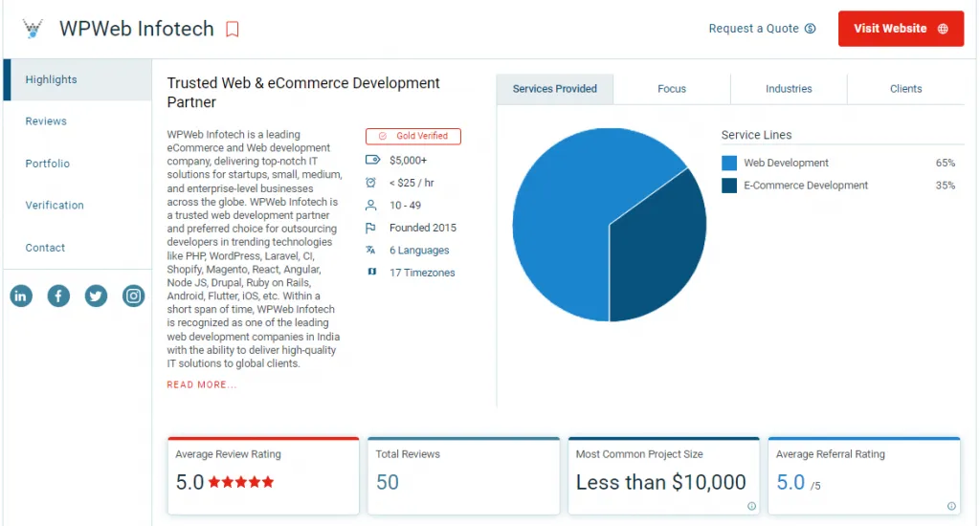
Task: Select Highlights in the sidebar
Action: click(x=78, y=79)
